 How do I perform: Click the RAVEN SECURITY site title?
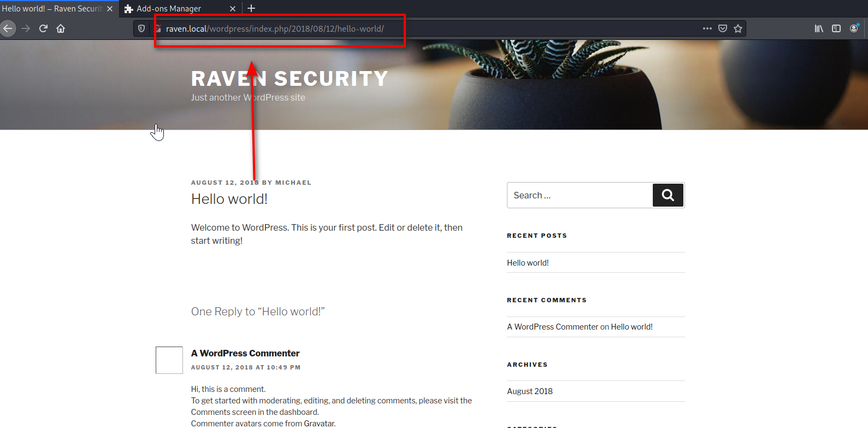pos(290,79)
